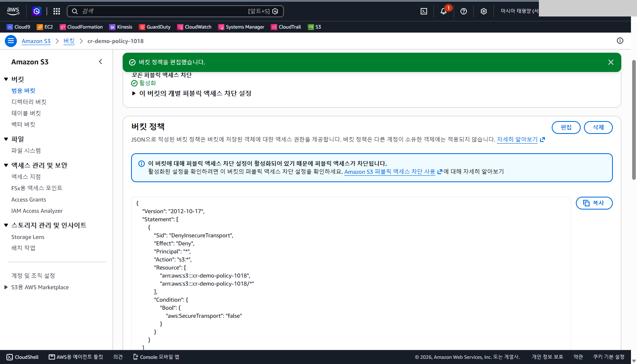Collapse the 버킷 sidebar section
The width and height of the screenshot is (637, 364).
click(6, 79)
